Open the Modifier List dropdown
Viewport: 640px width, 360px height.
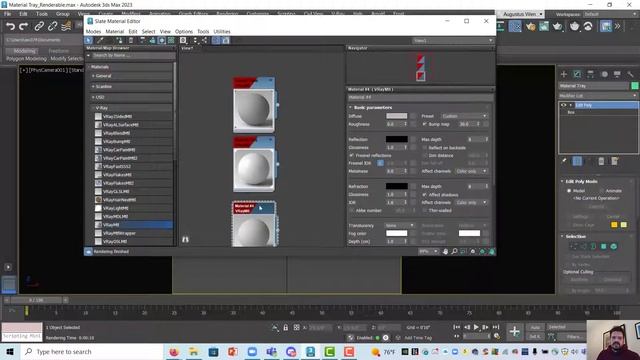pos(598,96)
